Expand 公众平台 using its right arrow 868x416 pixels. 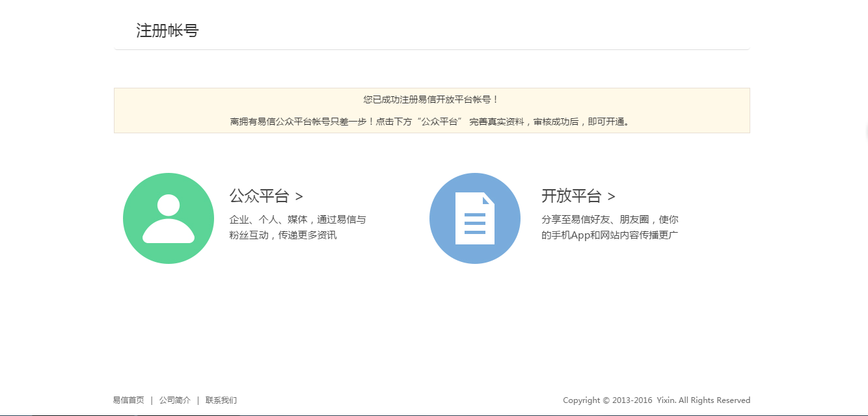tap(300, 195)
